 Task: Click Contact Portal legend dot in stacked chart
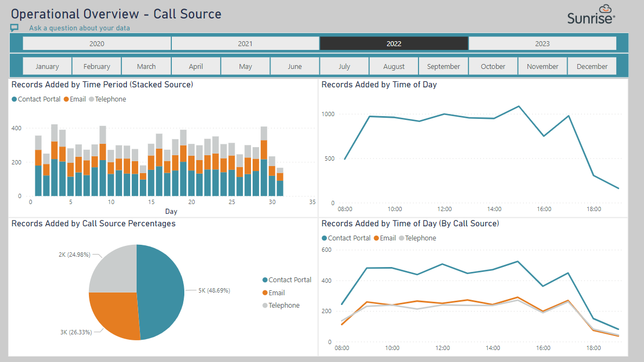point(15,99)
